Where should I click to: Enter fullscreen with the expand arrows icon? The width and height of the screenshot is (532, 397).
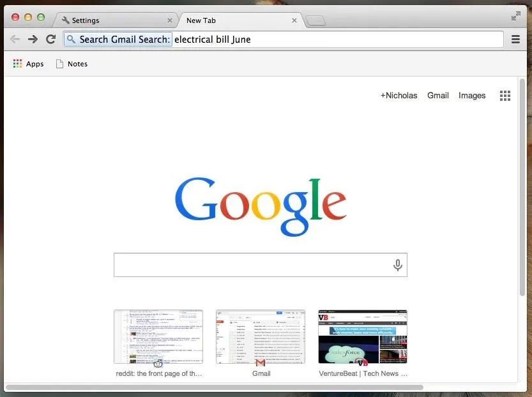[516, 16]
